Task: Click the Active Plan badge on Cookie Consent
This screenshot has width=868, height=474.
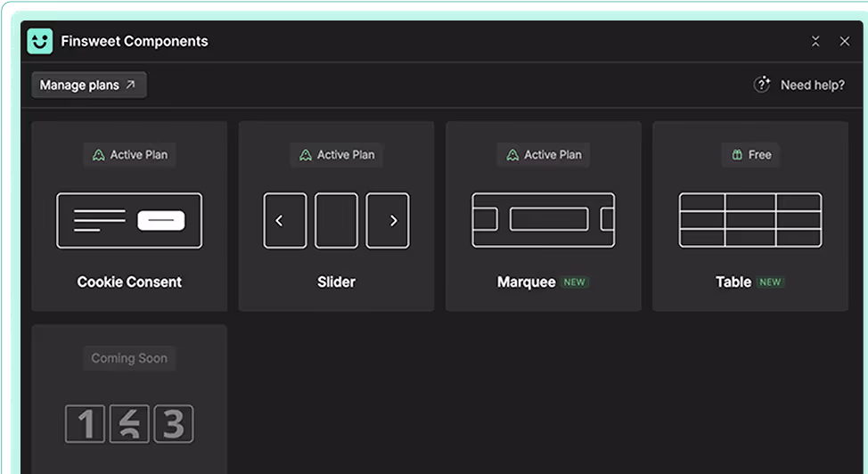Action: coord(129,155)
